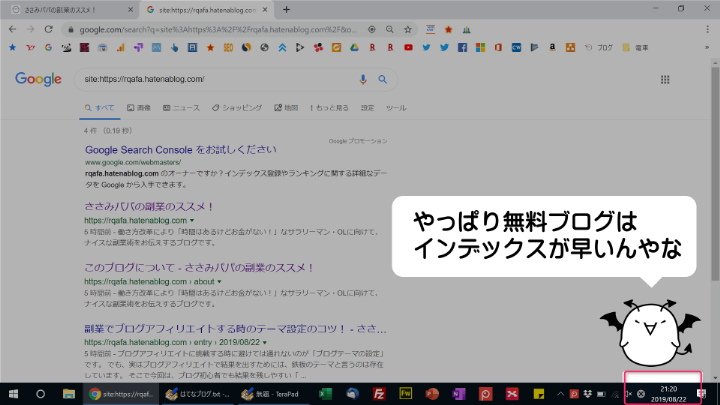Open the Microsoft four-color logo bookmark
The image size is (720, 405).
tap(480, 47)
